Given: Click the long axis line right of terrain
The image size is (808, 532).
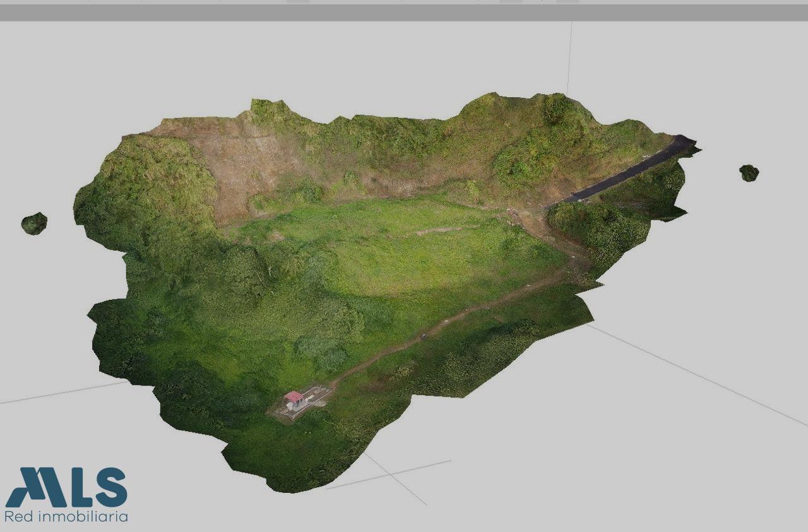Looking at the screenshot, I should (694, 373).
